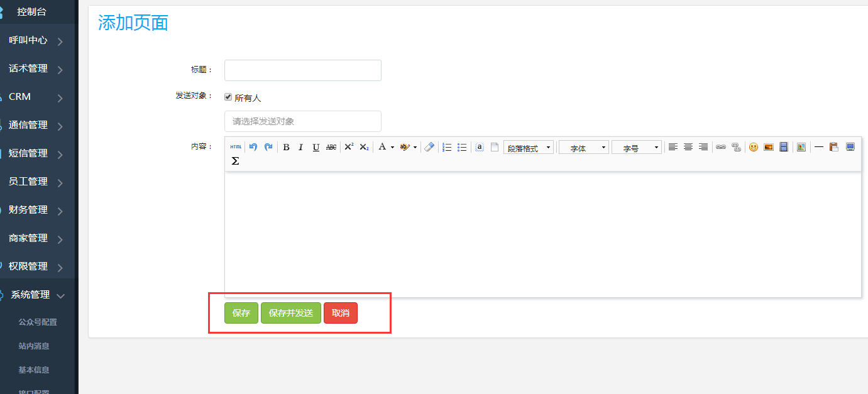Clear formatting with the eraser icon
The height and width of the screenshot is (394, 868).
click(429, 147)
